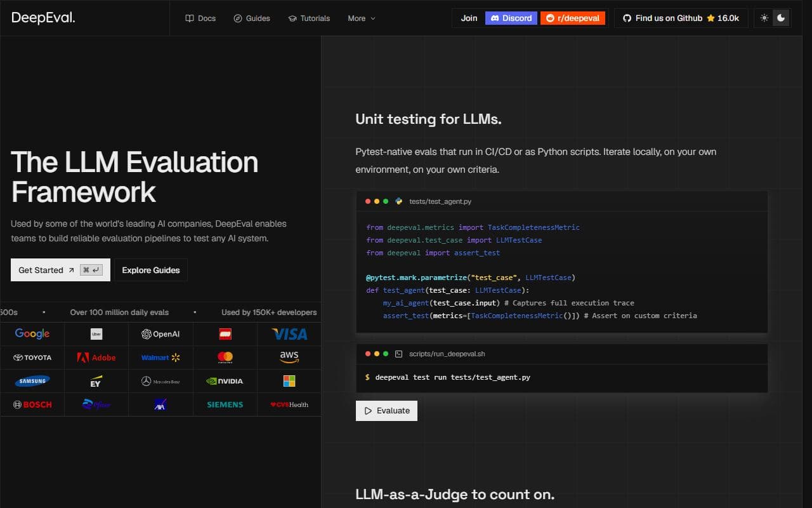
Task: Click the Python icon beside tests/test_agent.py
Action: [x=399, y=201]
